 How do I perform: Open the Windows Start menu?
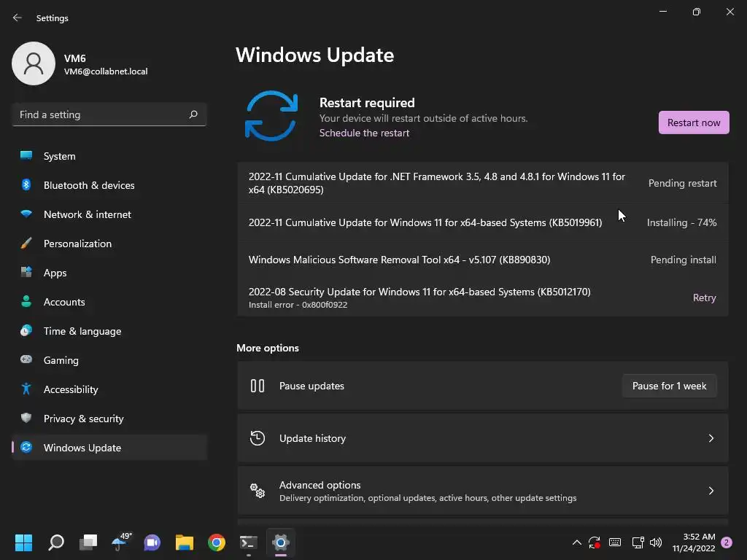coord(23,542)
